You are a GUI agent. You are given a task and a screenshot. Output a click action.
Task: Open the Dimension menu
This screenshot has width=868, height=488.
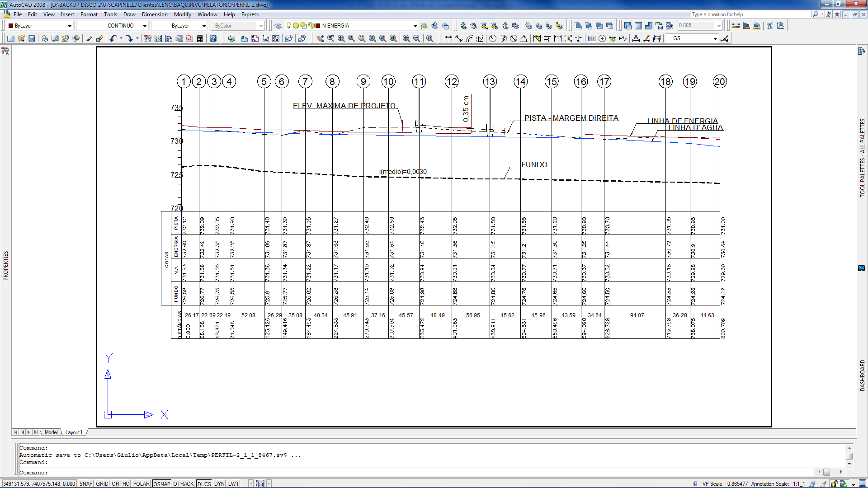click(155, 14)
